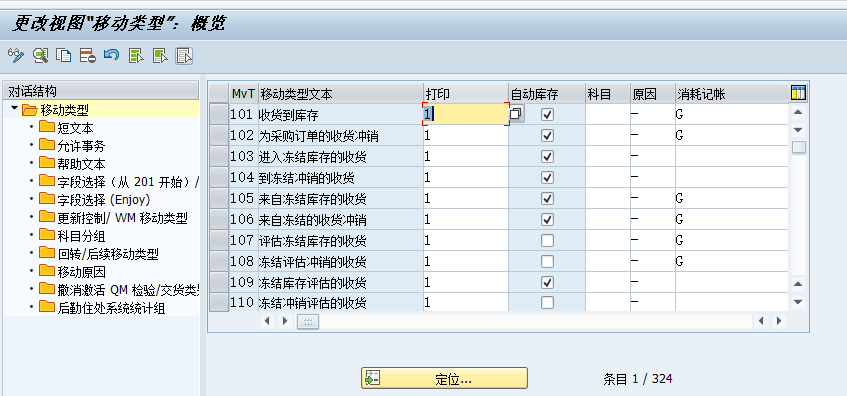
Task: Click the folder icon for 帮助文本
Action: (x=48, y=164)
